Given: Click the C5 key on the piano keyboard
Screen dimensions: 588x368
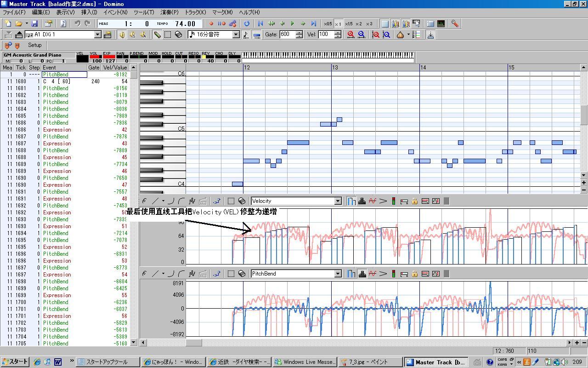Looking at the screenshot, I should (x=163, y=129).
